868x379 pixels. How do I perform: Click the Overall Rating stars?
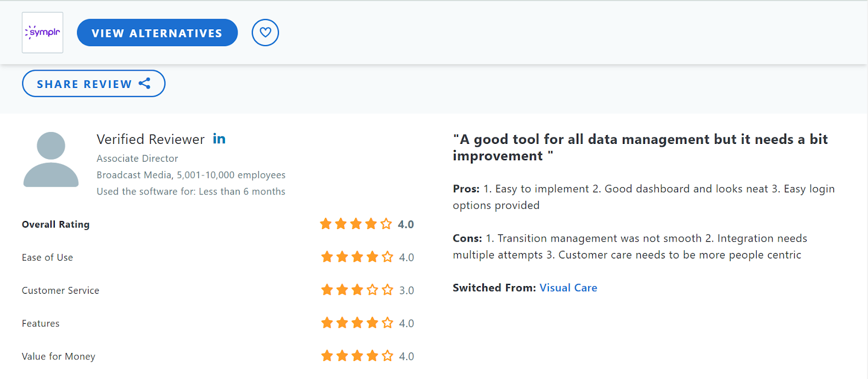pyautogui.click(x=356, y=224)
